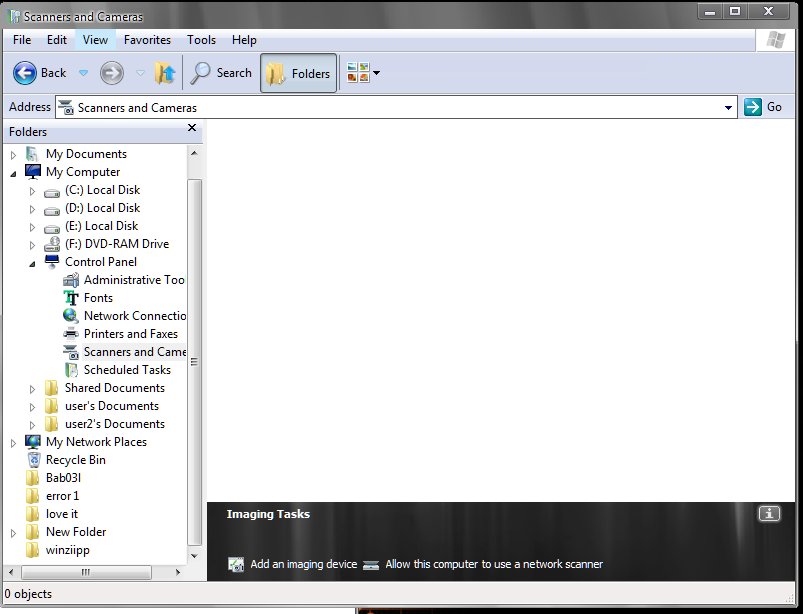Viewport: 803px width, 614px height.
Task: Collapse the Control Panel tree node
Action: coord(32,262)
